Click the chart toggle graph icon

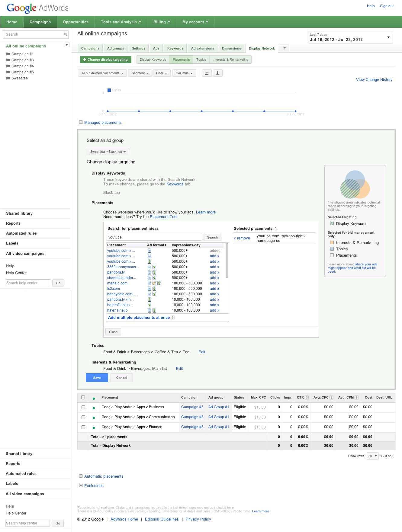207,73
